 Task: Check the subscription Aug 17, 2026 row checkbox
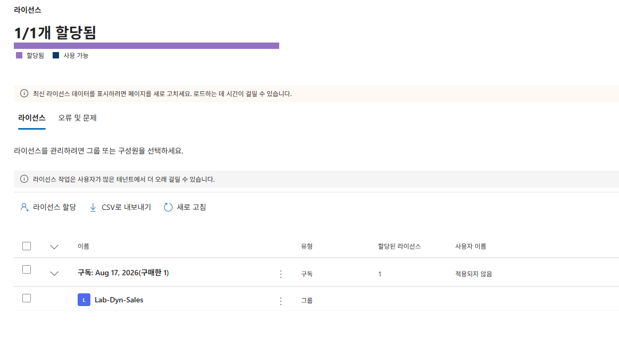pos(27,269)
